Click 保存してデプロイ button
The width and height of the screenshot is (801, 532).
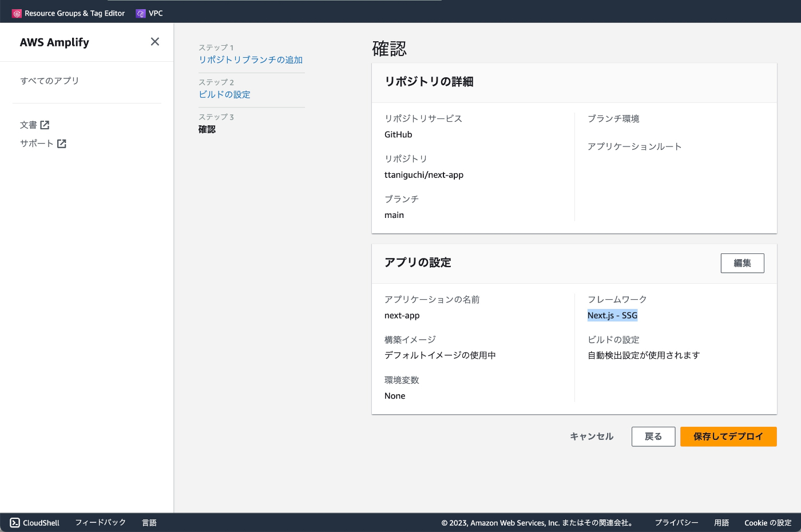coord(728,436)
